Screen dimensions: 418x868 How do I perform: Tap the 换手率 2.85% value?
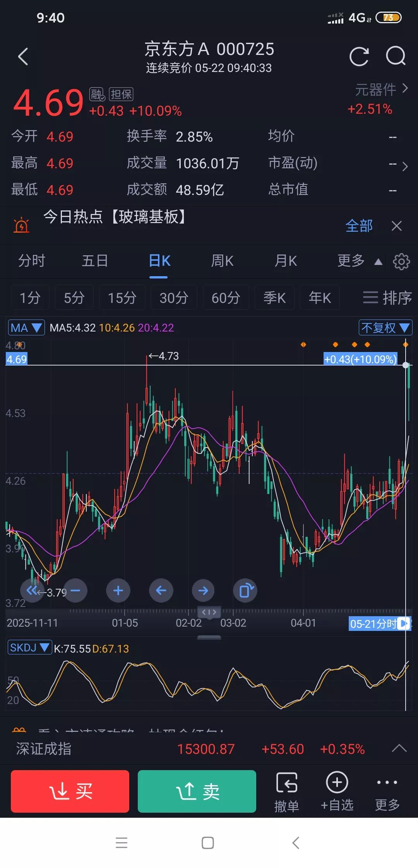(x=194, y=137)
